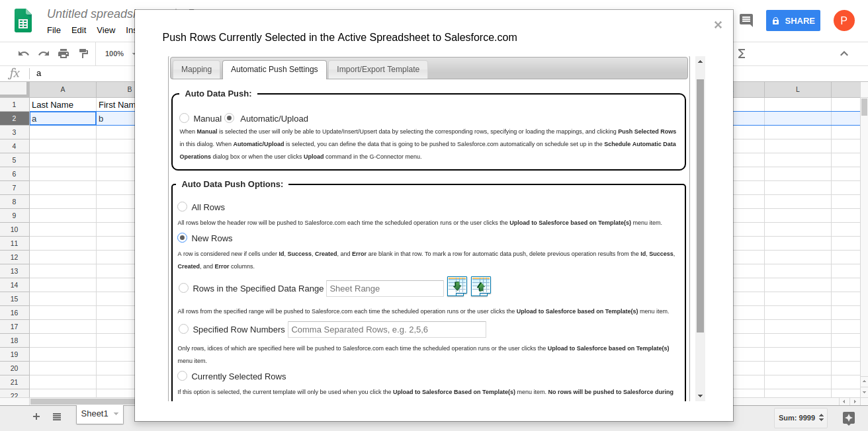Screen dimensions: 868x431
Task: Open the Sheet1 tab dropdown arrow
Action: coord(116,414)
